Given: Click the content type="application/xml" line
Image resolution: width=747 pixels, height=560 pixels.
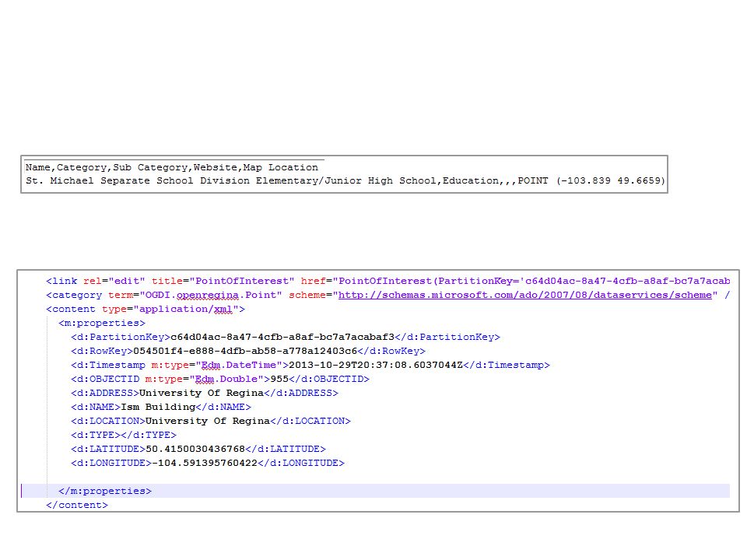Looking at the screenshot, I should pyautogui.click(x=146, y=309).
